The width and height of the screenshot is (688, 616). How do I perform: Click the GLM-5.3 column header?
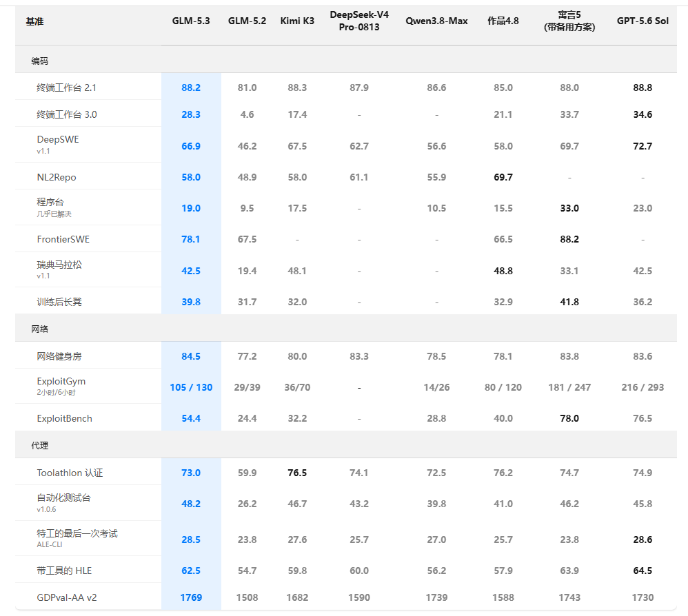[x=191, y=21]
